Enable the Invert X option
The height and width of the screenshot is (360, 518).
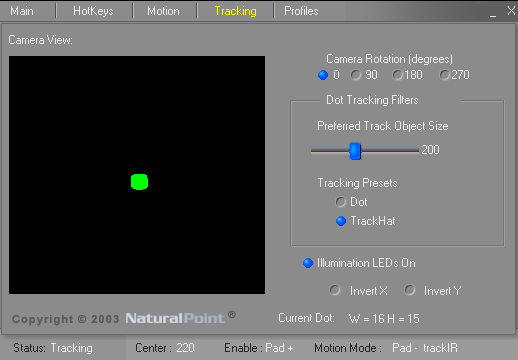tap(335, 290)
